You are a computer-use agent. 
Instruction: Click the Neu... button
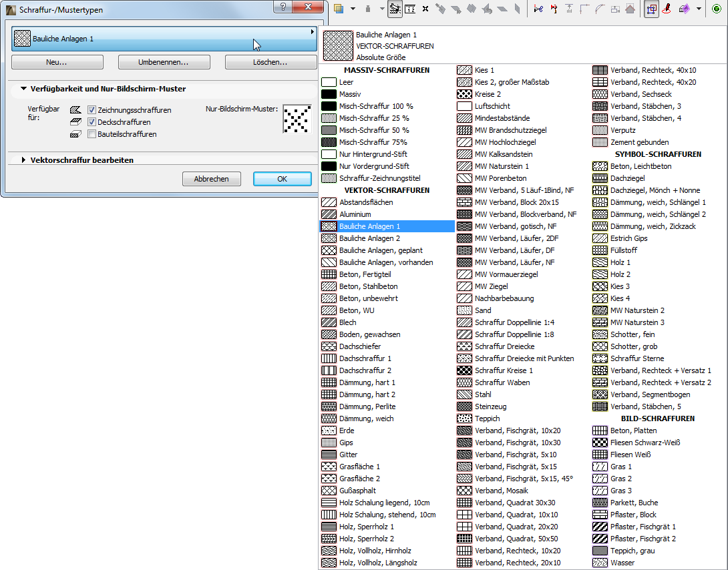coord(57,62)
